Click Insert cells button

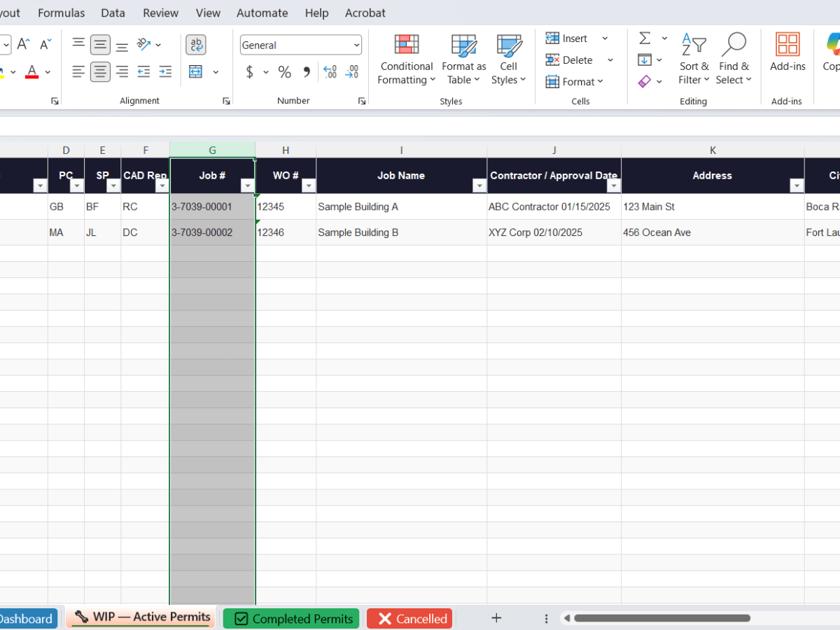tap(568, 38)
